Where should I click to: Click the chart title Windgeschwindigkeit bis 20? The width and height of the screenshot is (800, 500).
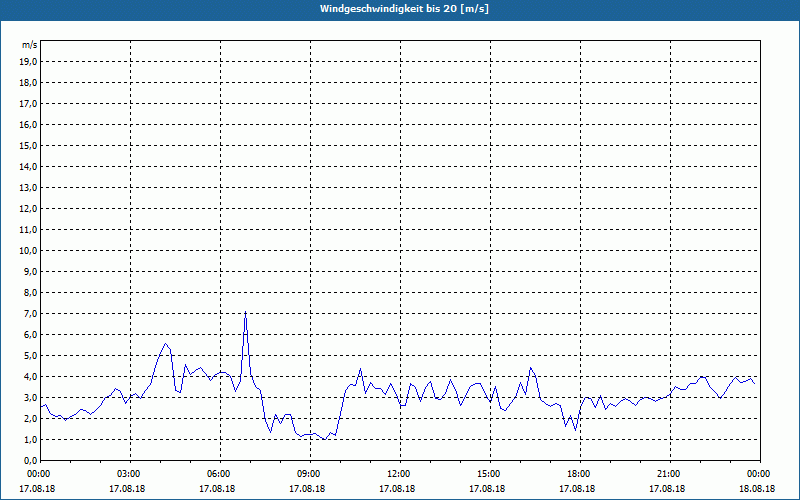(x=400, y=9)
